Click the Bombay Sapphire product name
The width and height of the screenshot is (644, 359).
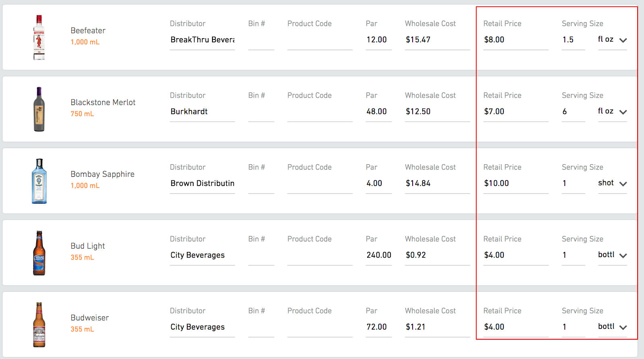point(103,174)
